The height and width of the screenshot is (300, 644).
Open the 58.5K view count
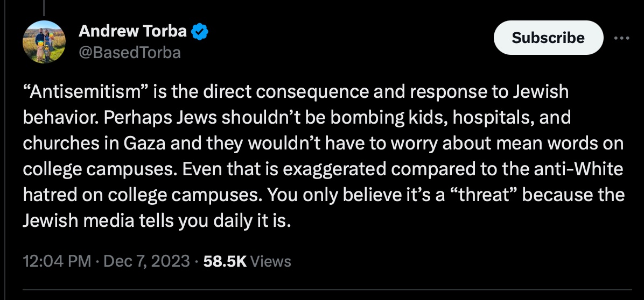point(225,261)
